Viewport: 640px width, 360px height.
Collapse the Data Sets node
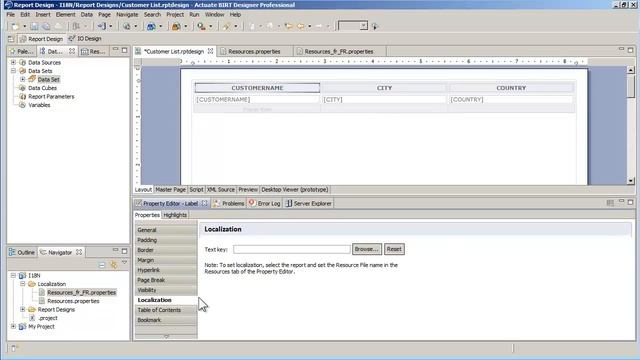pos(13,71)
